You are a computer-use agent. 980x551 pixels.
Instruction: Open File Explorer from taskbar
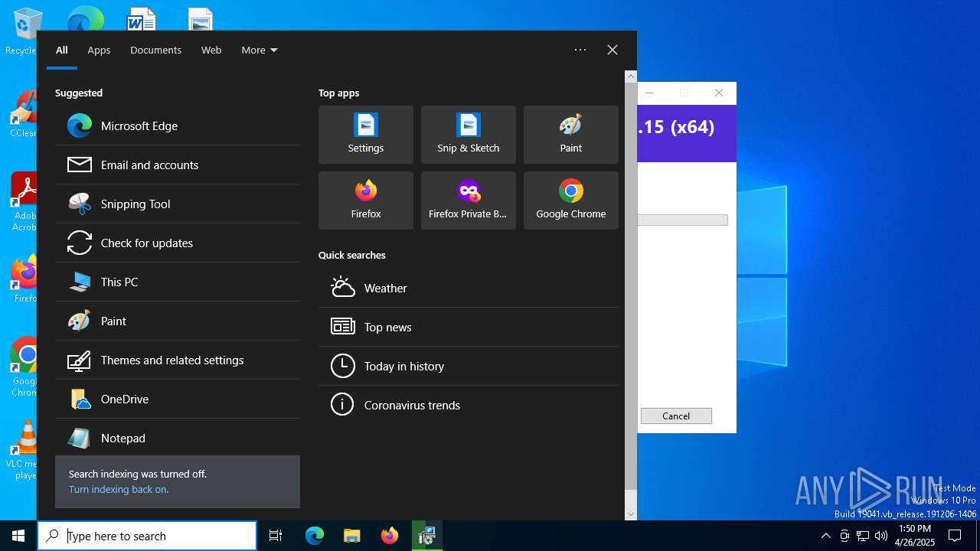351,536
